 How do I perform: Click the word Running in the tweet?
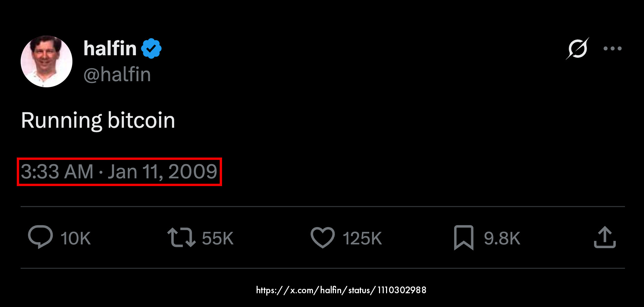pyautogui.click(x=61, y=120)
